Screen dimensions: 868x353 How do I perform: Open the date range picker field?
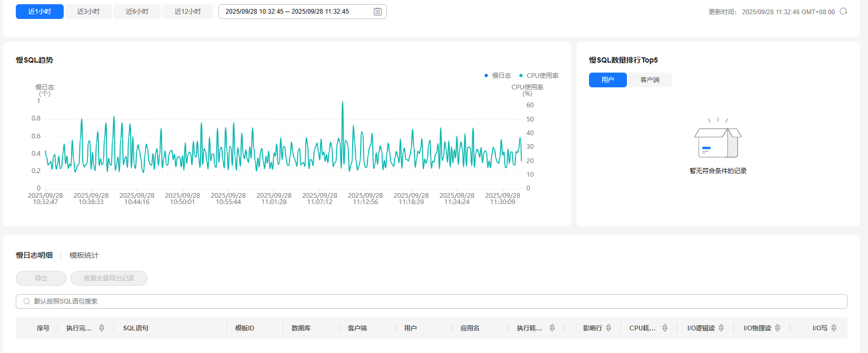295,12
